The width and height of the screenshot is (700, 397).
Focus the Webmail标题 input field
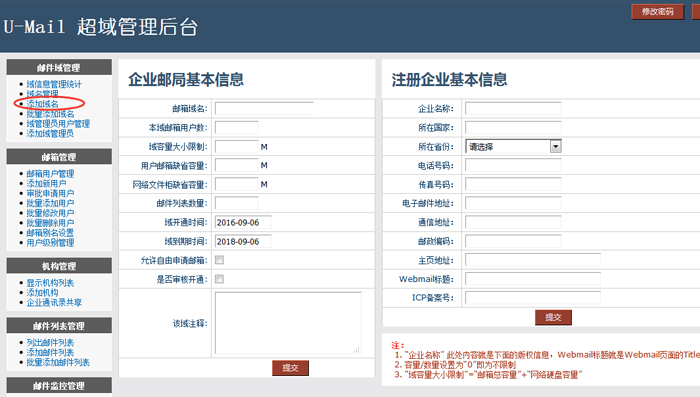pos(533,279)
